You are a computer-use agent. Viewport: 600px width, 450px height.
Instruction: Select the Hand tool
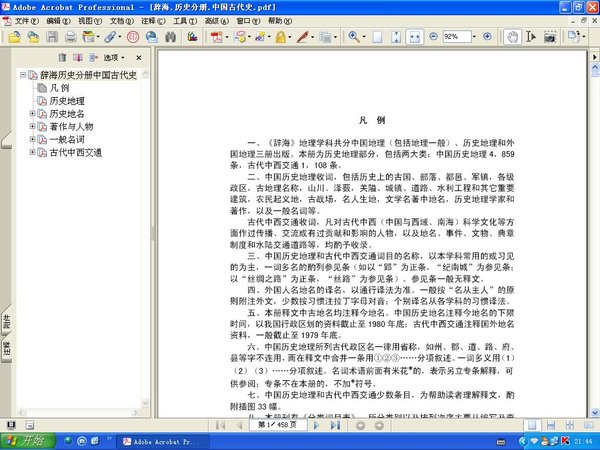[x=513, y=37]
